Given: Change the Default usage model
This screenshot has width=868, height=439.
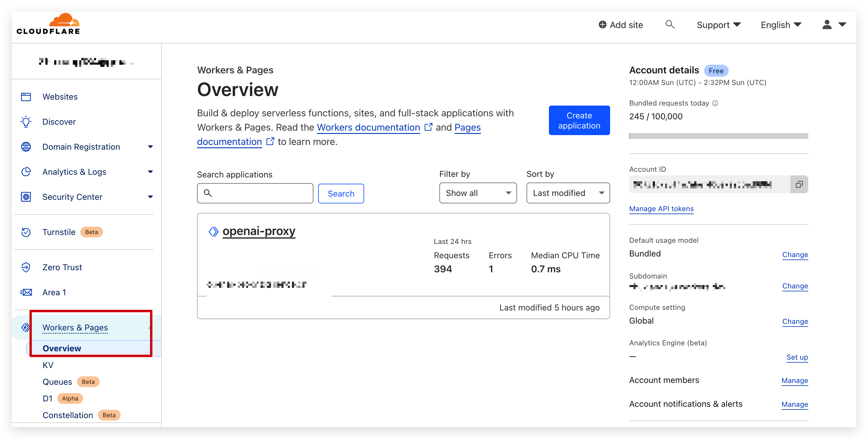Looking at the screenshot, I should 795,255.
